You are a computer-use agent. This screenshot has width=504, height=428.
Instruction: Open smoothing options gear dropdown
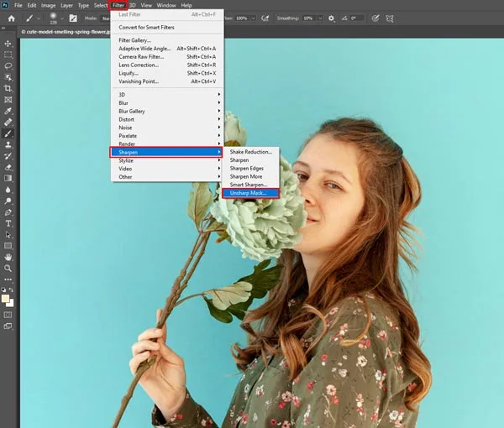click(x=330, y=18)
